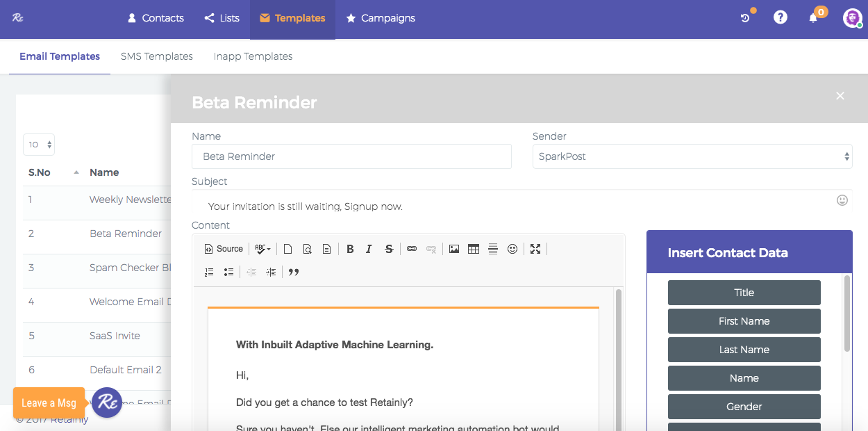Insert a hyperlink with link icon
This screenshot has width=868, height=431.
pos(412,249)
